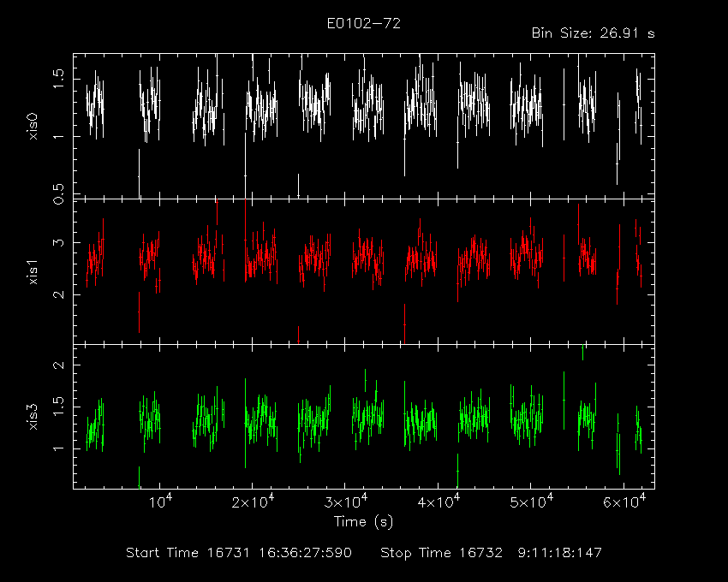This screenshot has height=582, width=728.
Task: Click the 1 tick label on xis3 axis
Action: point(58,448)
